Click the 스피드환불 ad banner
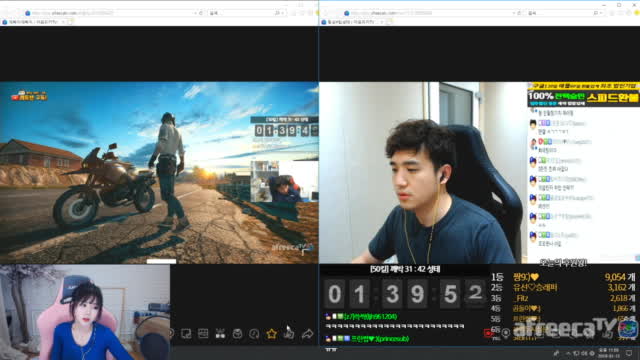This screenshot has width=640, height=360. [583, 95]
